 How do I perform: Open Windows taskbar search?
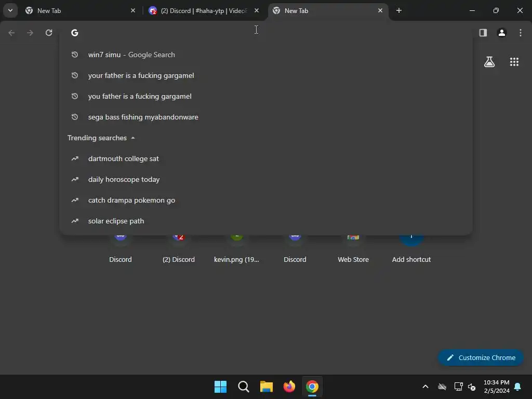click(243, 387)
